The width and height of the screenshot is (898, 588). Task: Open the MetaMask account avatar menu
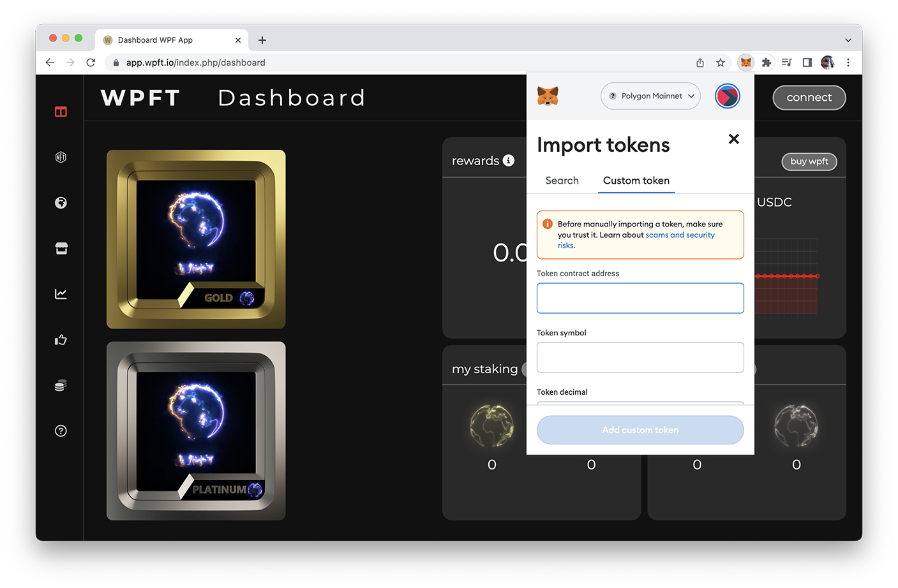pos(727,96)
